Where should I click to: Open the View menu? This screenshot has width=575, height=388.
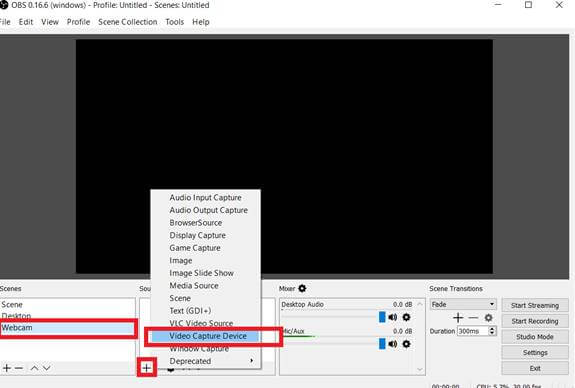(50, 22)
